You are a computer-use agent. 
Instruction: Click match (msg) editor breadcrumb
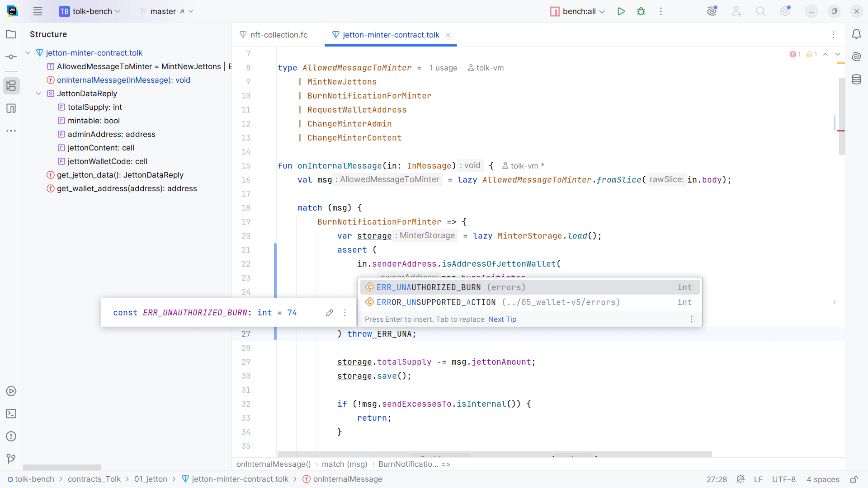click(344, 464)
